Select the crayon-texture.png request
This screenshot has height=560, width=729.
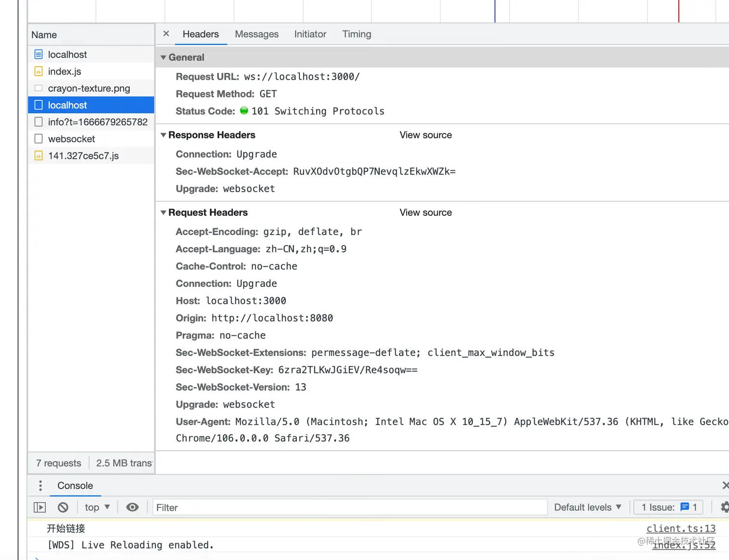[x=91, y=88]
